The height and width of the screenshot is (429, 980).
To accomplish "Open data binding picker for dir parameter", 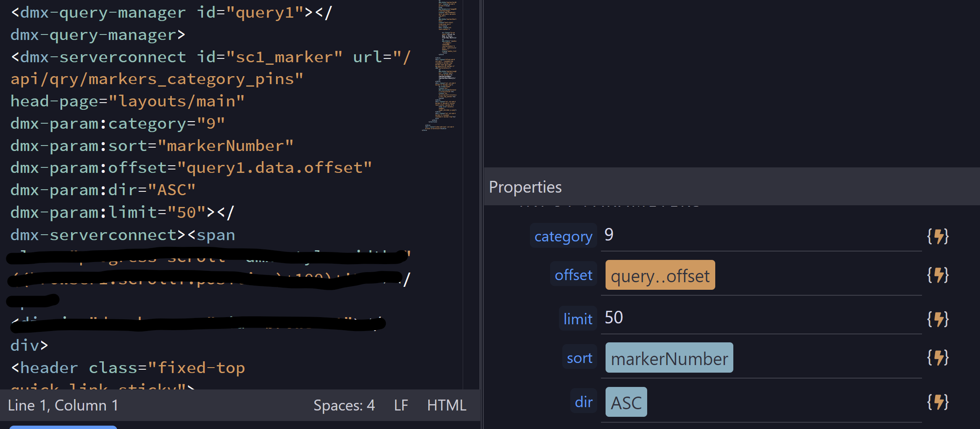I will [938, 401].
